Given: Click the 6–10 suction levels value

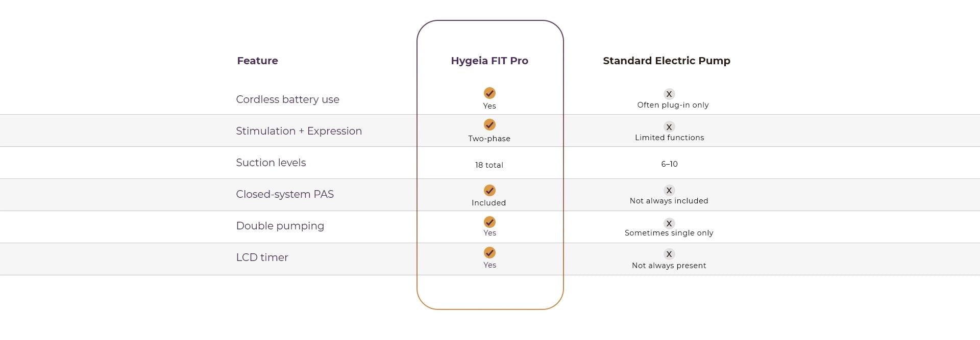Looking at the screenshot, I should click(x=669, y=164).
